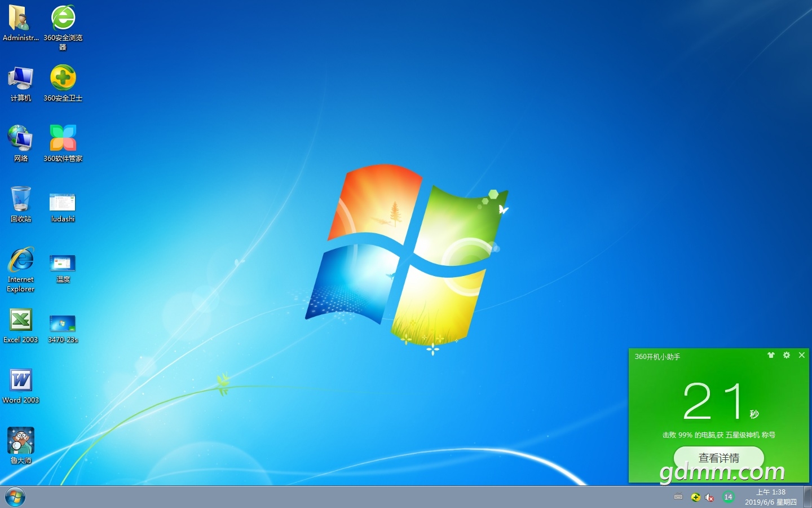Click the 查看详情 button in 360 popup
The image size is (812, 508).
pos(718,457)
